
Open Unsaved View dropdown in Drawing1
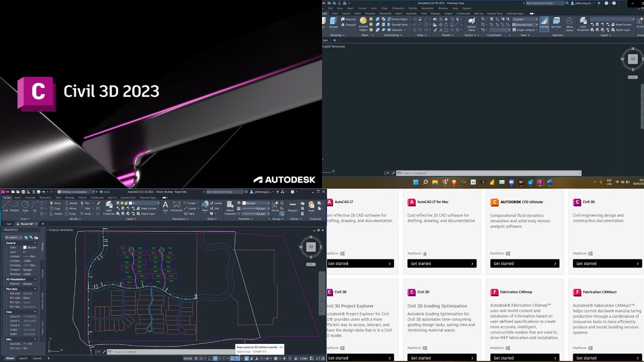525,25
